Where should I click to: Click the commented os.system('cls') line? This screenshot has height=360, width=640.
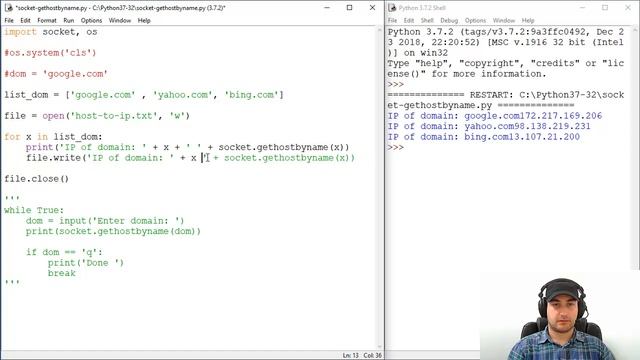(x=50, y=53)
